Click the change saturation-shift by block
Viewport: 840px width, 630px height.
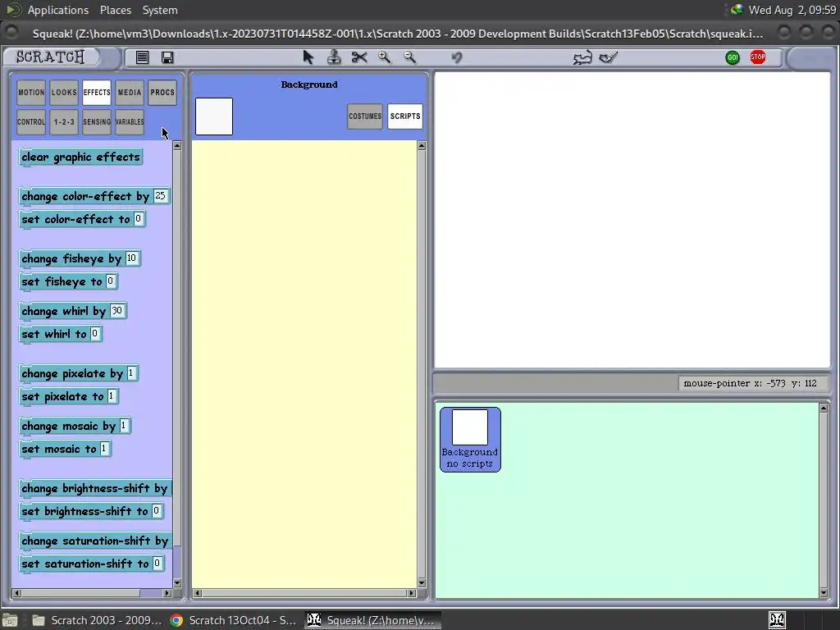(x=95, y=541)
